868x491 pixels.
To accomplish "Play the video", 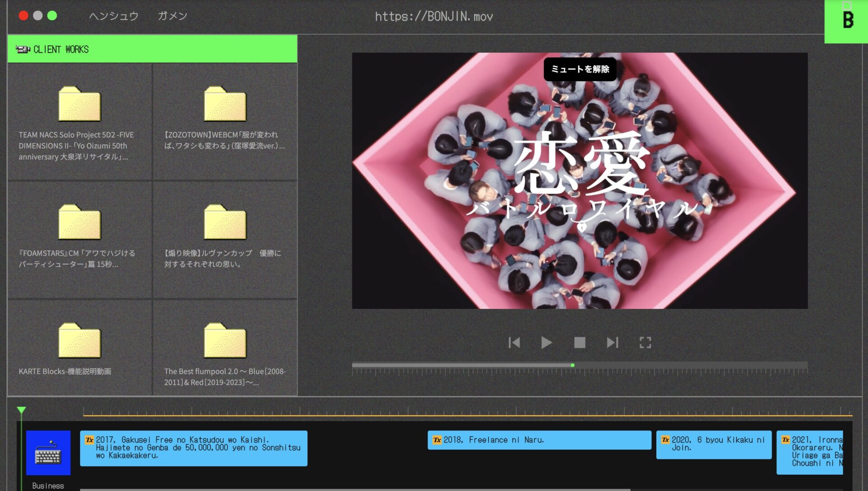I will 546,343.
